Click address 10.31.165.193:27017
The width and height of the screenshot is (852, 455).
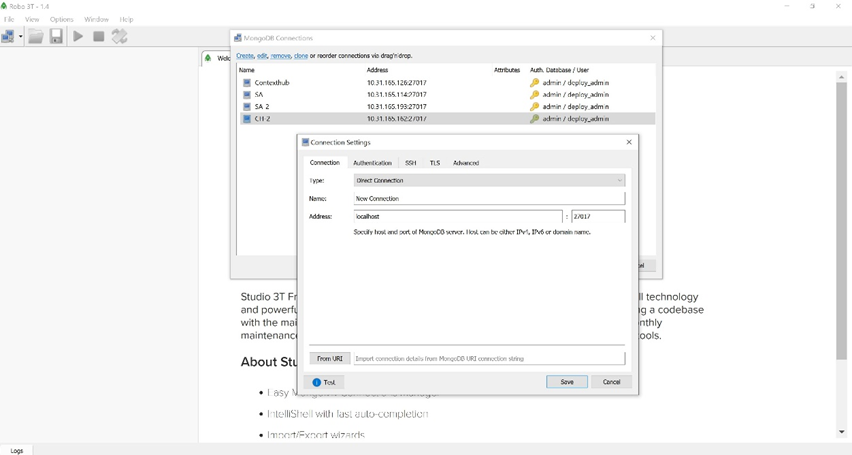pos(397,107)
